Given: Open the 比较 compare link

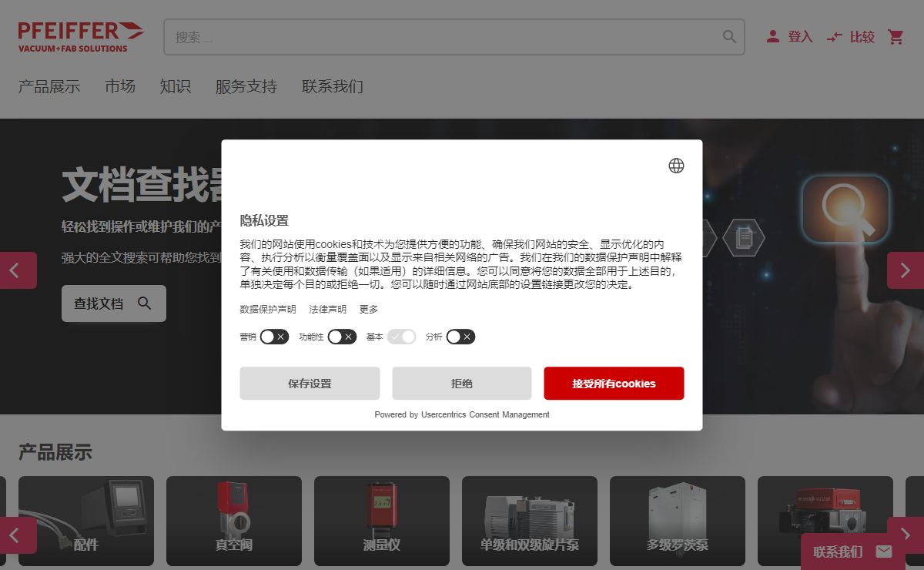Looking at the screenshot, I should [x=851, y=36].
